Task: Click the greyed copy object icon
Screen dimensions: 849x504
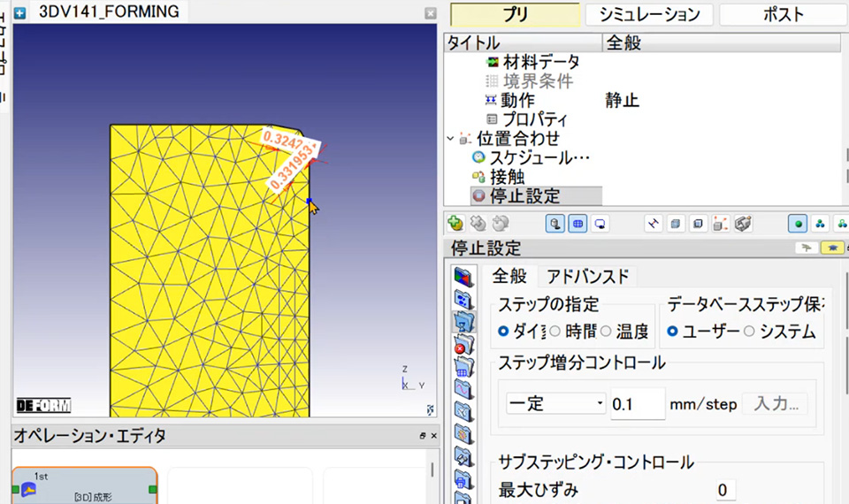Action: point(501,223)
